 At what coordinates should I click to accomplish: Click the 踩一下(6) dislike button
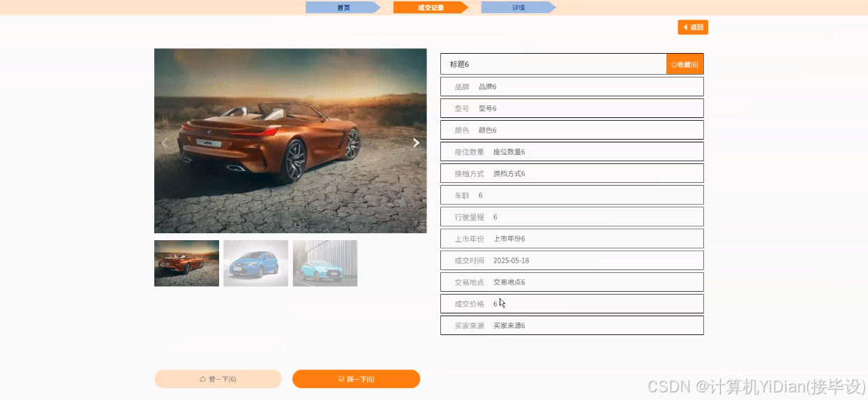coord(356,379)
